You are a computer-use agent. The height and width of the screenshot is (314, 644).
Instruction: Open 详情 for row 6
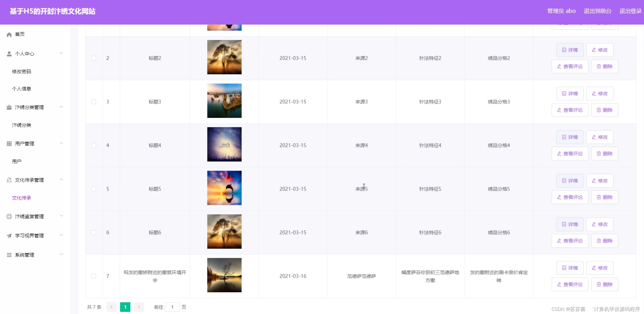tap(570, 224)
